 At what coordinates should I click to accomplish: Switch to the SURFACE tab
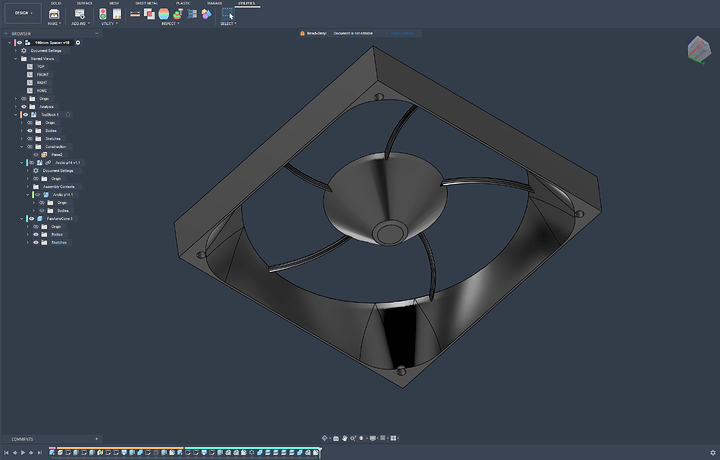84,3
